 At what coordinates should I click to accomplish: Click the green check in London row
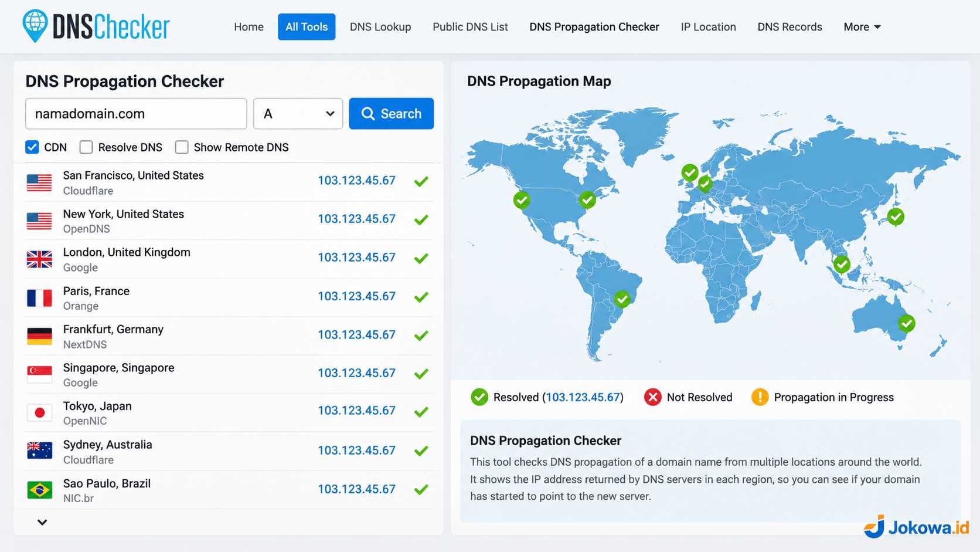coord(421,258)
